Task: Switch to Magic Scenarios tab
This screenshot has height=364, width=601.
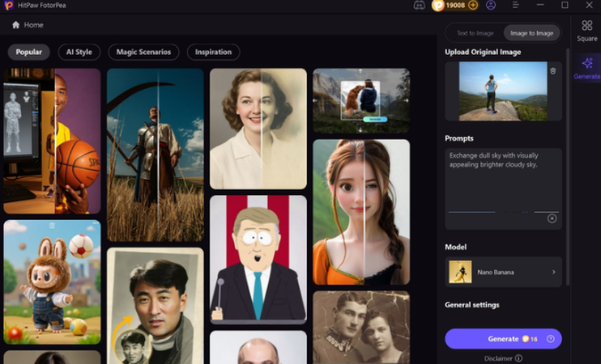Action: (x=143, y=52)
